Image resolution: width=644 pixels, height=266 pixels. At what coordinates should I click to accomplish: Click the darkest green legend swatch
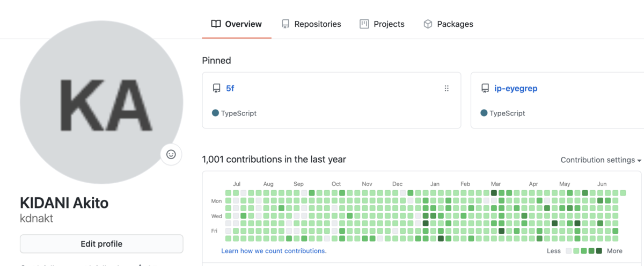(x=599, y=251)
